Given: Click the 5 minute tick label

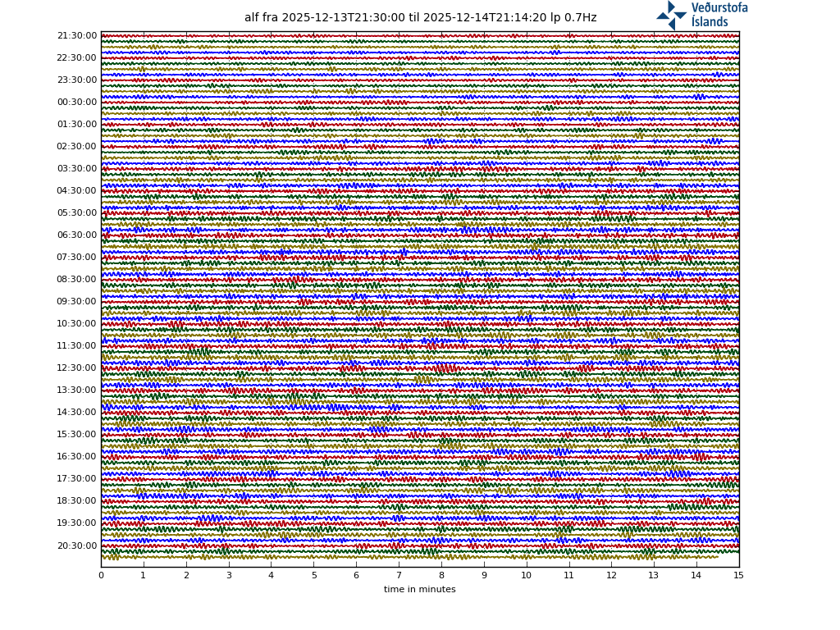Looking at the screenshot, I should pos(313,576).
